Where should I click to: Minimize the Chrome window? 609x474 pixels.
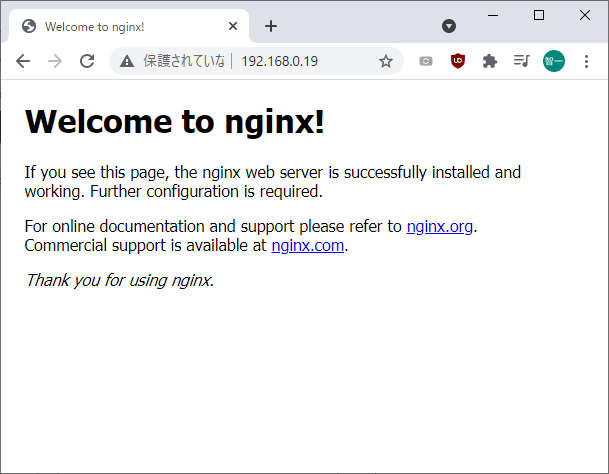493,15
